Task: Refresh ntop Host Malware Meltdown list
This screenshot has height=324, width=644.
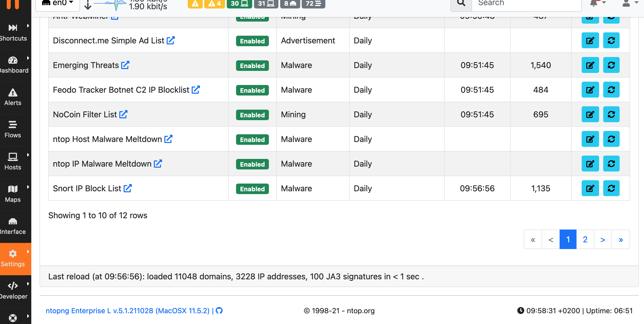Action: (x=611, y=139)
